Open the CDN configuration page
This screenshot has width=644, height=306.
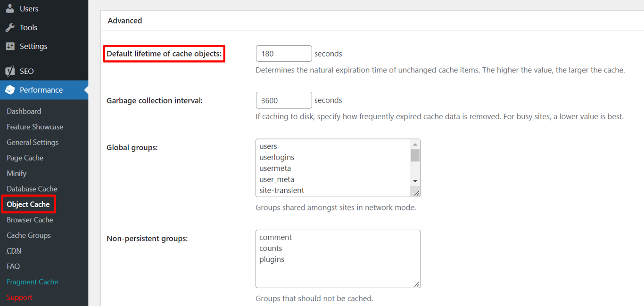pos(14,251)
